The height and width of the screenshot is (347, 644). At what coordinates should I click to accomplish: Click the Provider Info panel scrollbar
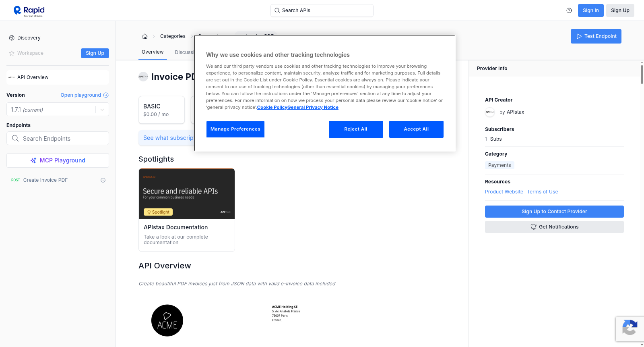click(642, 74)
